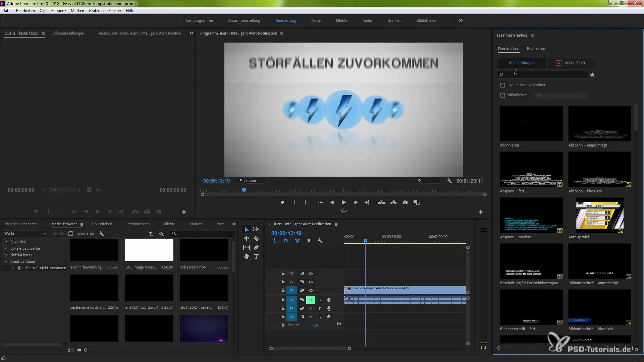Expand the Lokale Laufwerke tree node
This screenshot has height=362, width=644.
(x=6, y=248)
